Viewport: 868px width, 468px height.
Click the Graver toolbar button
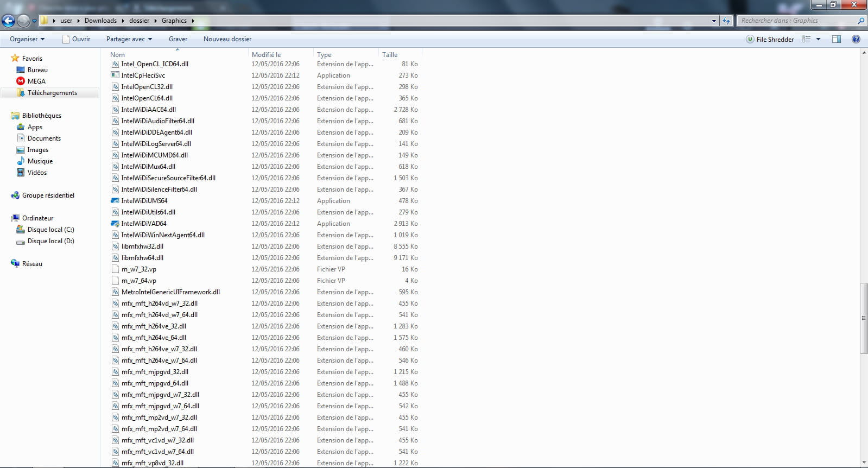178,39
